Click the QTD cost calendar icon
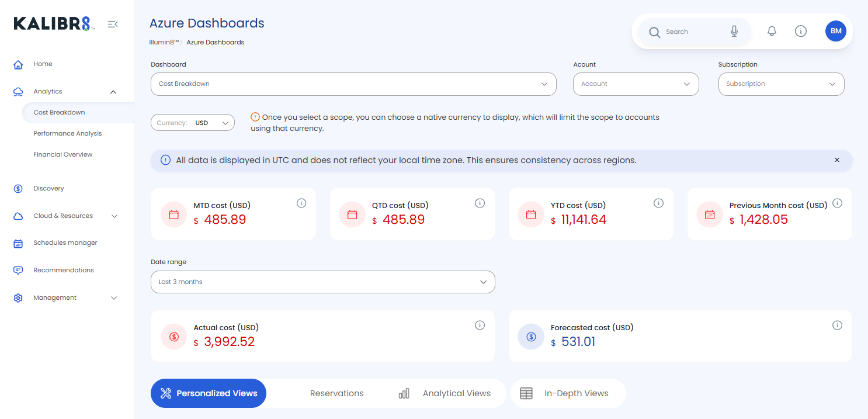Image resolution: width=868 pixels, height=419 pixels. pos(352,214)
